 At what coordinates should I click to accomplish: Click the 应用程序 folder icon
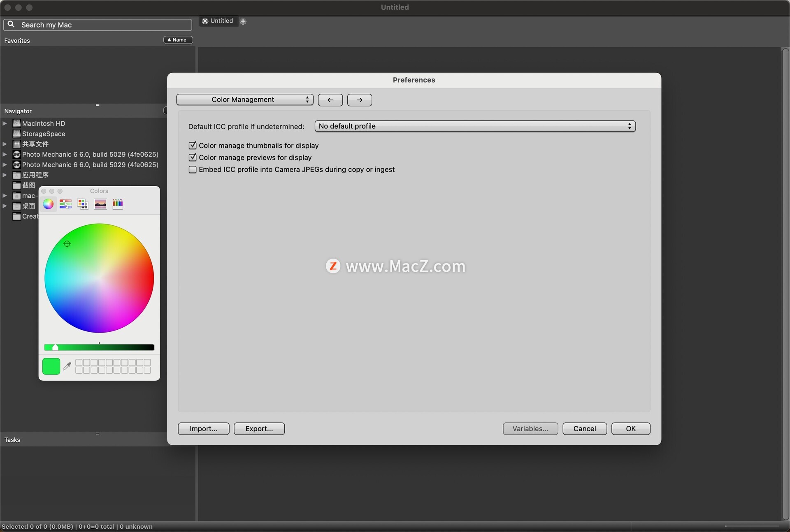click(x=17, y=175)
